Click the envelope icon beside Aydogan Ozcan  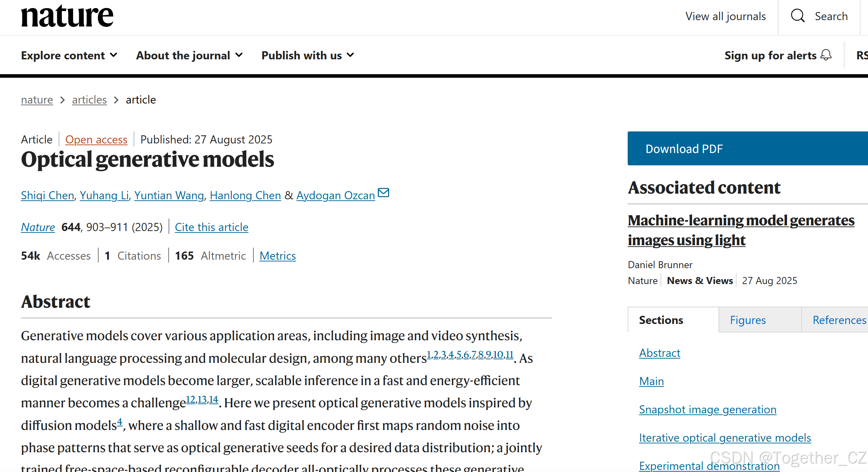383,193
